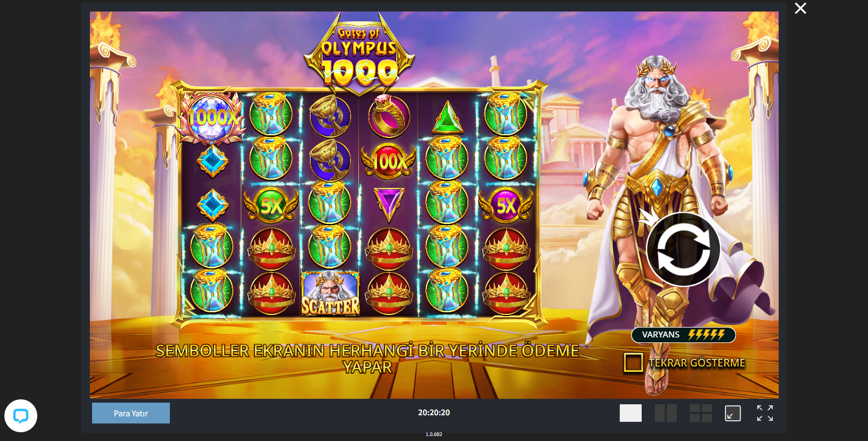The width and height of the screenshot is (868, 441).
Task: Click the Para Yatır button
Action: tap(131, 413)
